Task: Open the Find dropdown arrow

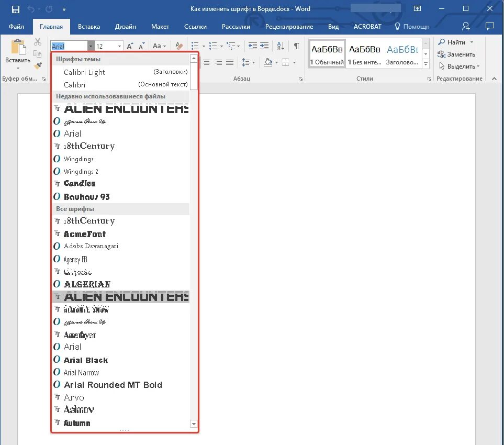Action: pos(472,42)
